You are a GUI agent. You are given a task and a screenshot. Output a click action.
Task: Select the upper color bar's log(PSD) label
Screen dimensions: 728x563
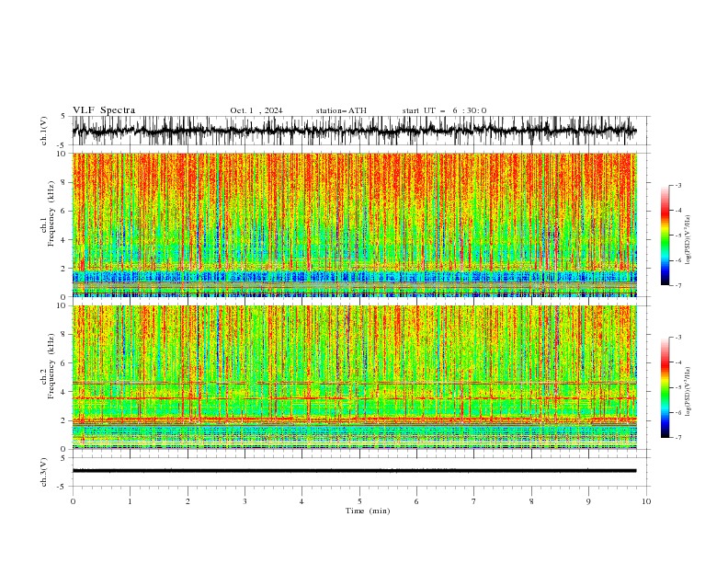point(688,240)
